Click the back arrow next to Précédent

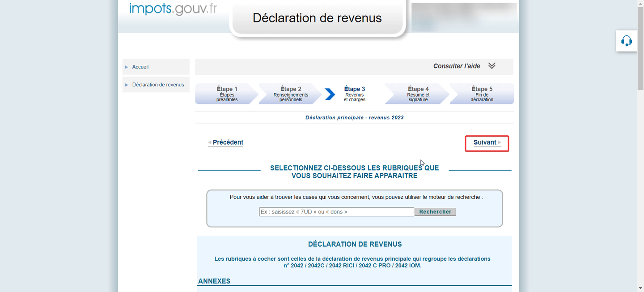pyautogui.click(x=209, y=142)
